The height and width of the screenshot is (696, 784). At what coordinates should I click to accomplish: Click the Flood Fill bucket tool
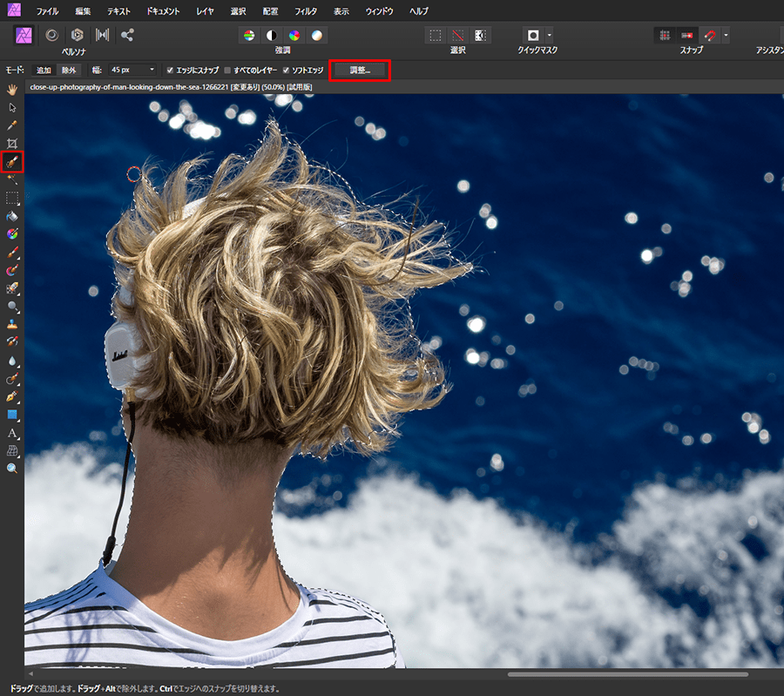[12, 215]
